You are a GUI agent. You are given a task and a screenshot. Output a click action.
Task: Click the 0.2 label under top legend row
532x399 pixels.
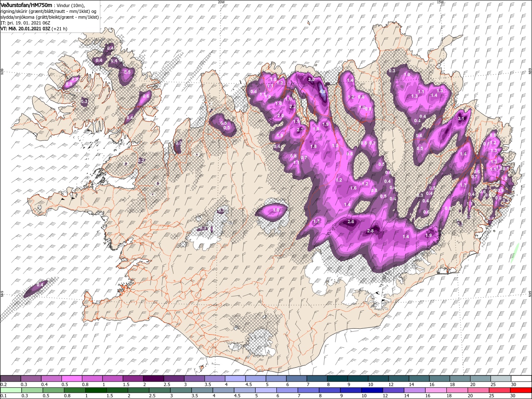click(x=4, y=384)
